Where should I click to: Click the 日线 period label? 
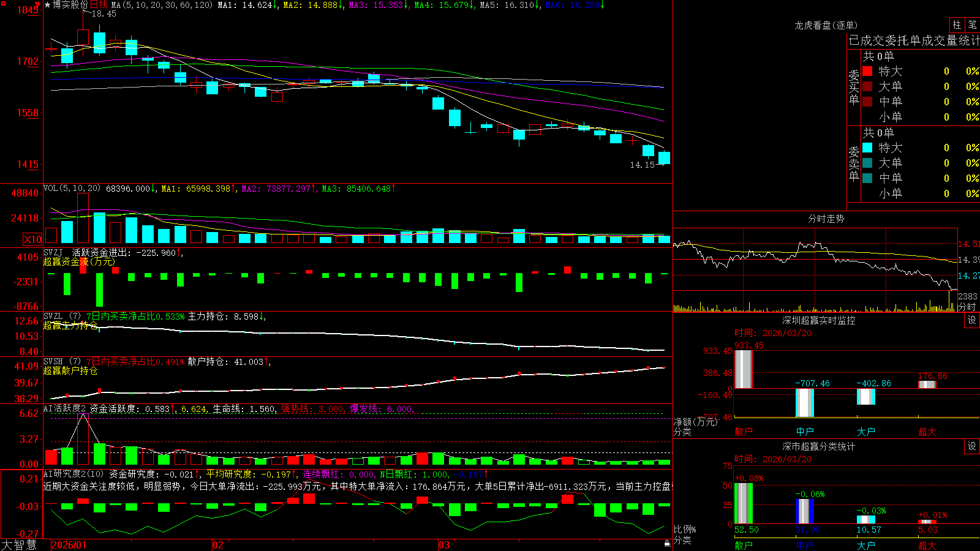point(99,5)
